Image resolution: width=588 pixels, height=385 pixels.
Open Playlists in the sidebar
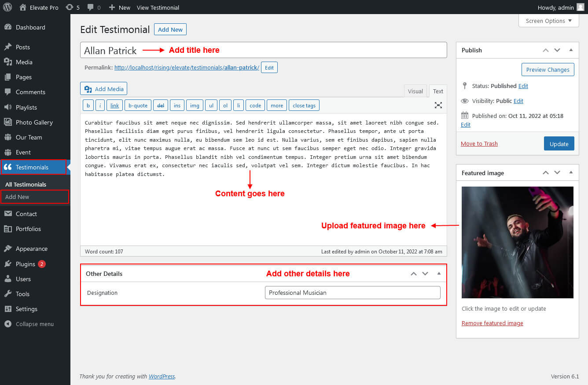[x=26, y=107]
